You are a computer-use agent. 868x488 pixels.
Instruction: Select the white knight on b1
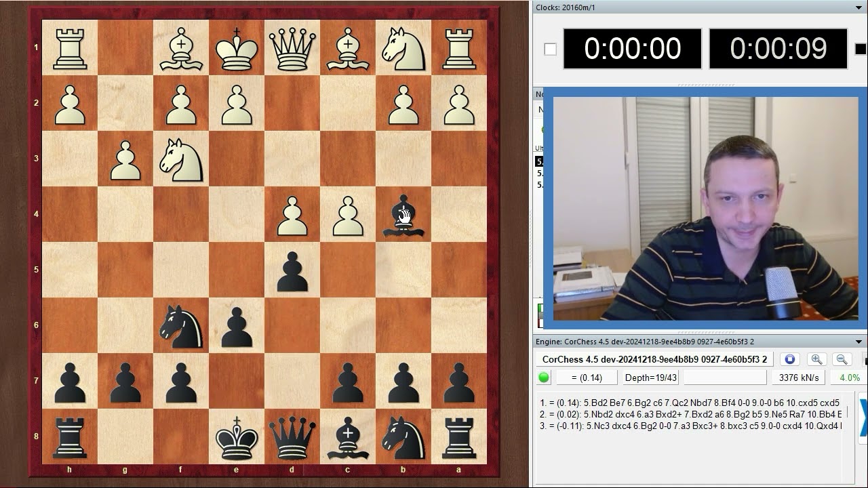point(403,48)
